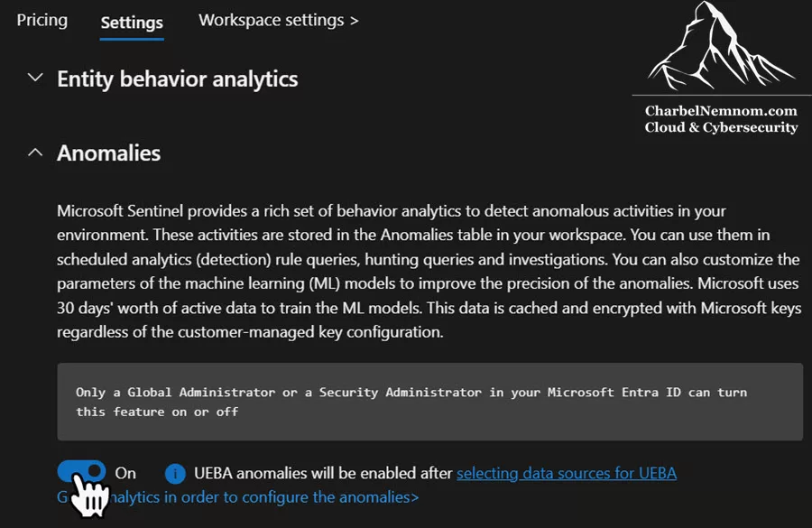Click the 'Anomalies' section heading
The image size is (812, 528).
coord(109,153)
